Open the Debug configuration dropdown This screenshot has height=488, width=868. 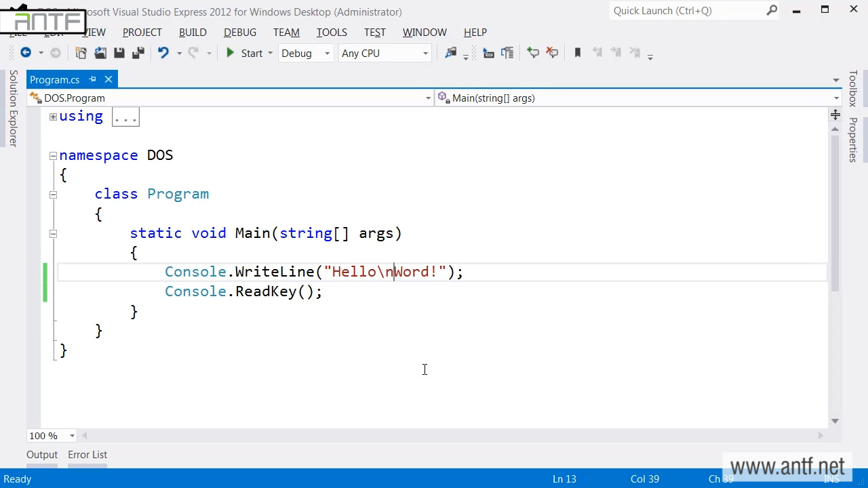tap(327, 54)
